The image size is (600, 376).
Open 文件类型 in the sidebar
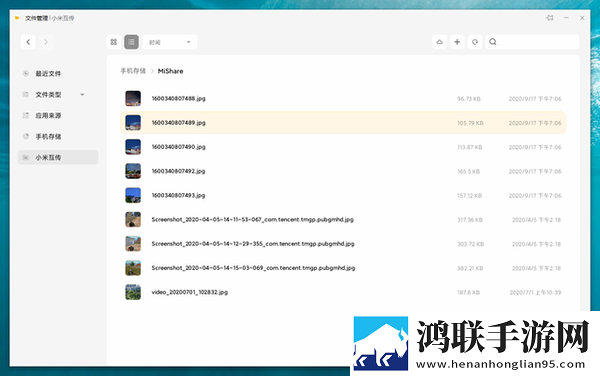click(48, 94)
